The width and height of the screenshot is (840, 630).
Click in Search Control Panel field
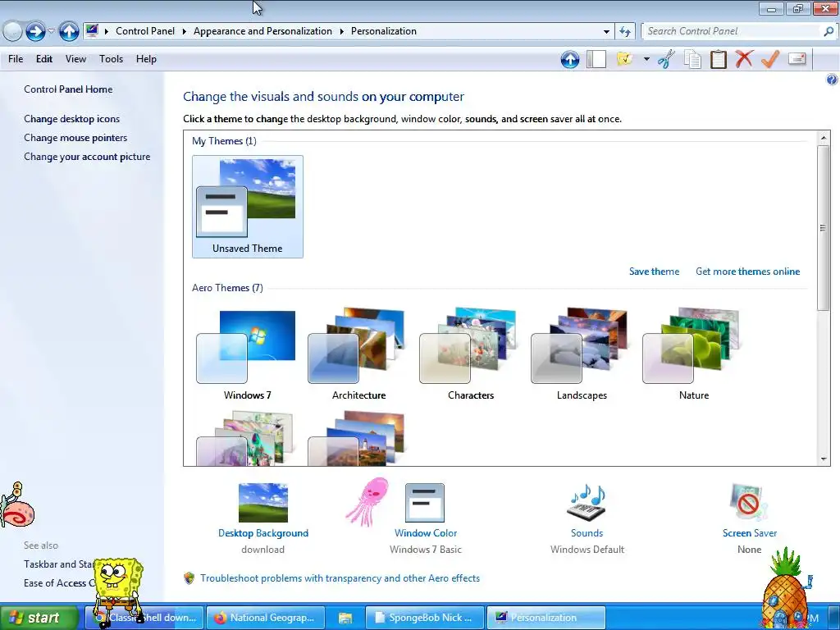point(731,32)
